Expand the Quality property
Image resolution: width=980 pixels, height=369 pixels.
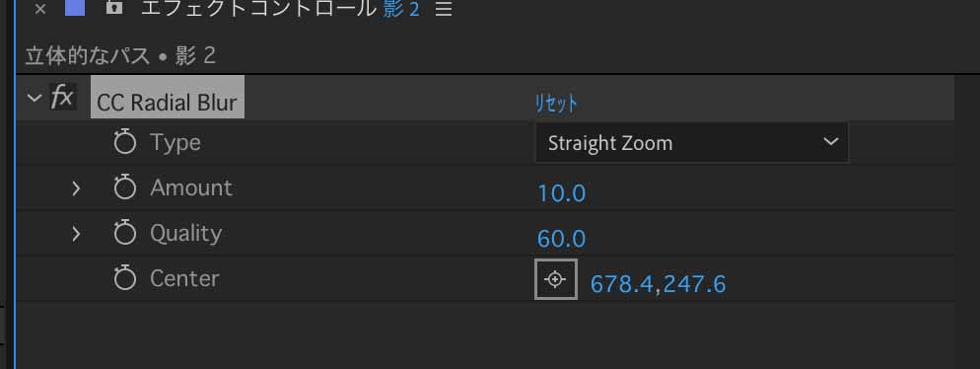point(76,234)
